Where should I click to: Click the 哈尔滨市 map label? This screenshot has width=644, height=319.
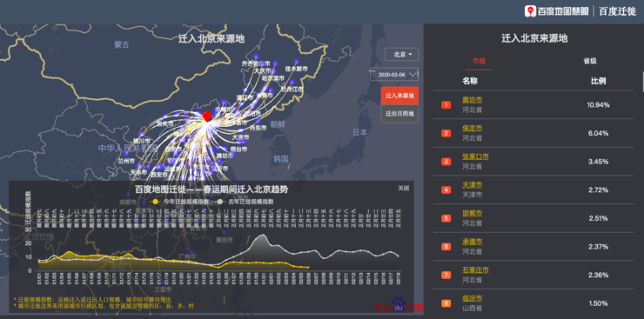[273, 77]
